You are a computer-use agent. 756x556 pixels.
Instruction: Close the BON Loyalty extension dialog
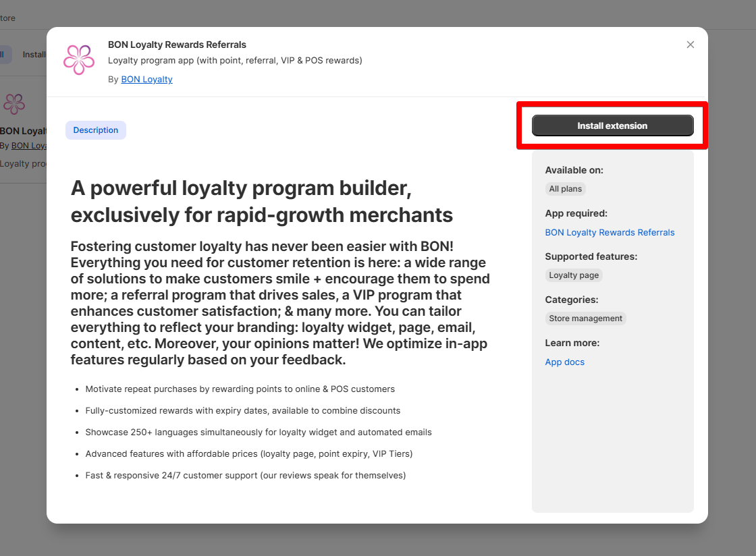pyautogui.click(x=690, y=45)
